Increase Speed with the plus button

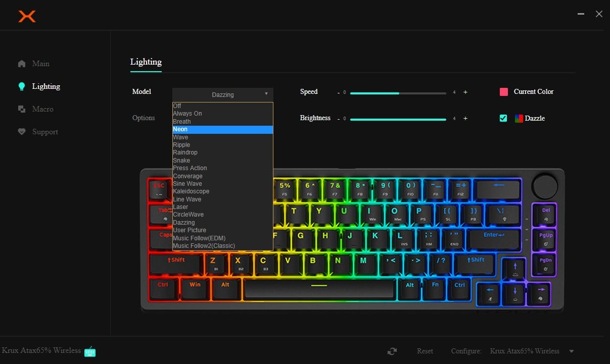pyautogui.click(x=465, y=92)
